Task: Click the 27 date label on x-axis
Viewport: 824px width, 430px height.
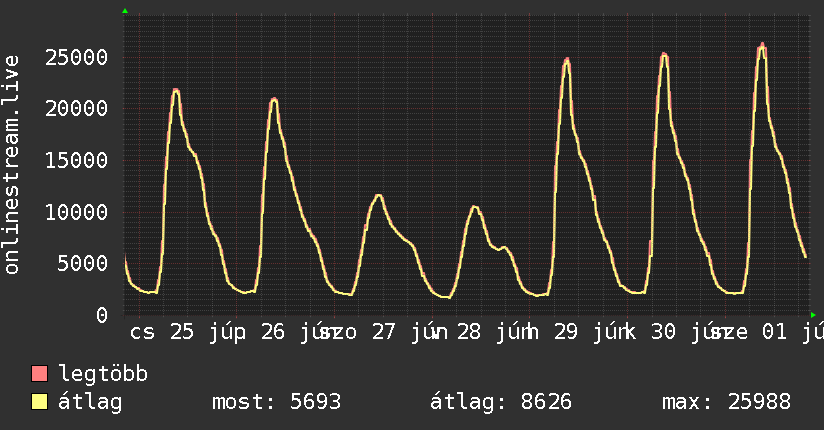Action: [384, 332]
